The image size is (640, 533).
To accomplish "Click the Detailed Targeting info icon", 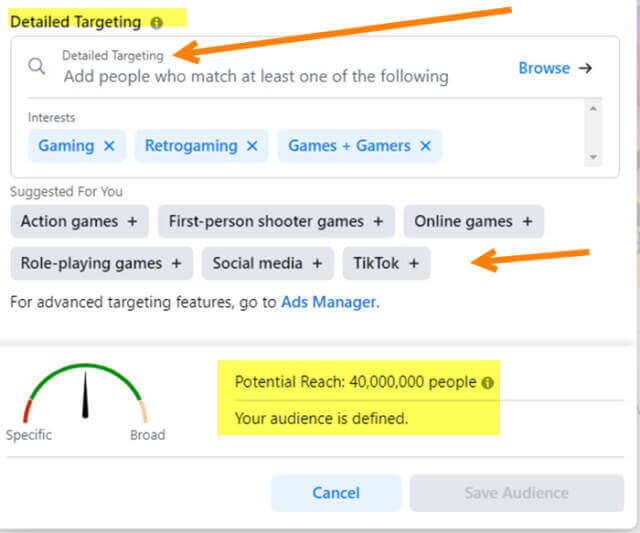I will point(156,23).
